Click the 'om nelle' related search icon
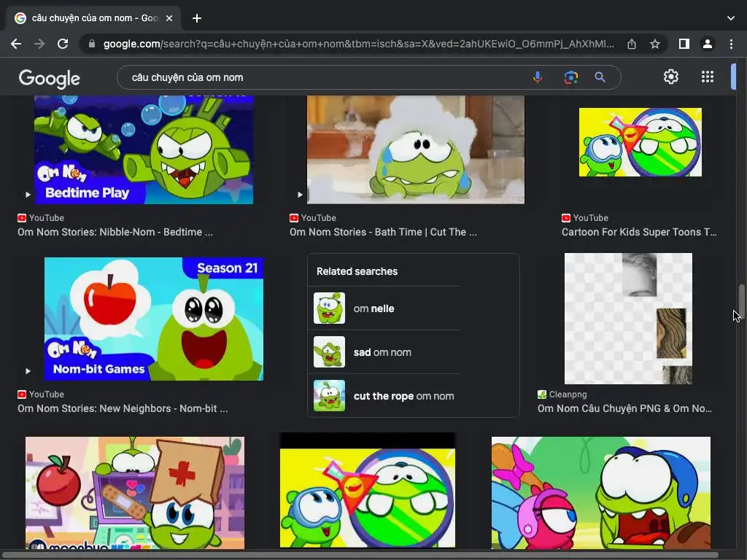Image resolution: width=747 pixels, height=560 pixels. tap(329, 308)
